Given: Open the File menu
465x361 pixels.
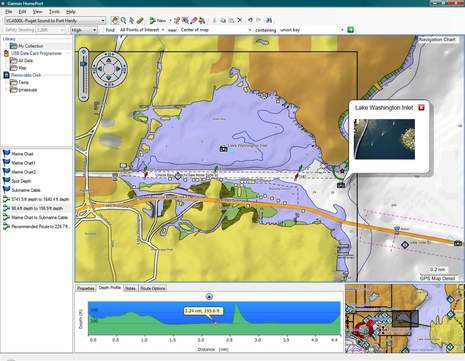Looking at the screenshot, I should [9, 12].
